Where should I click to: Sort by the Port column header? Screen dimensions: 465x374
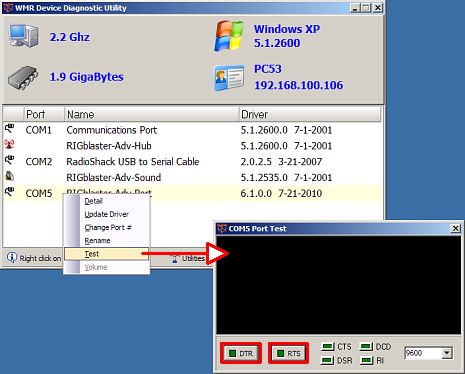44,114
